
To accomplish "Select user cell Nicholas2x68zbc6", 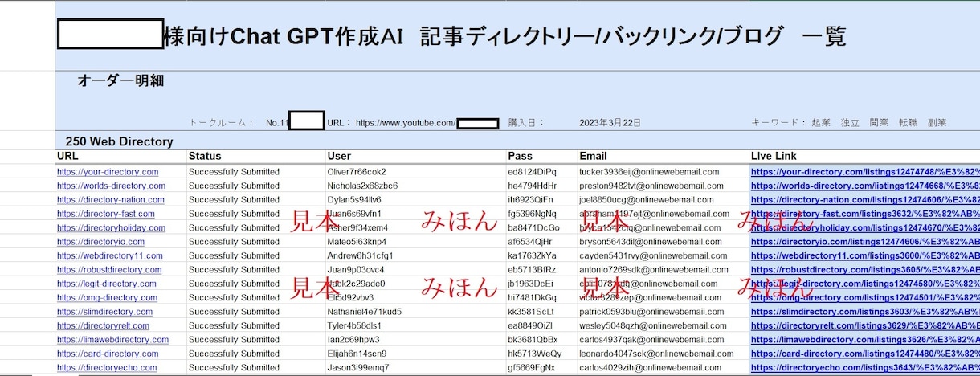I will pyautogui.click(x=361, y=186).
